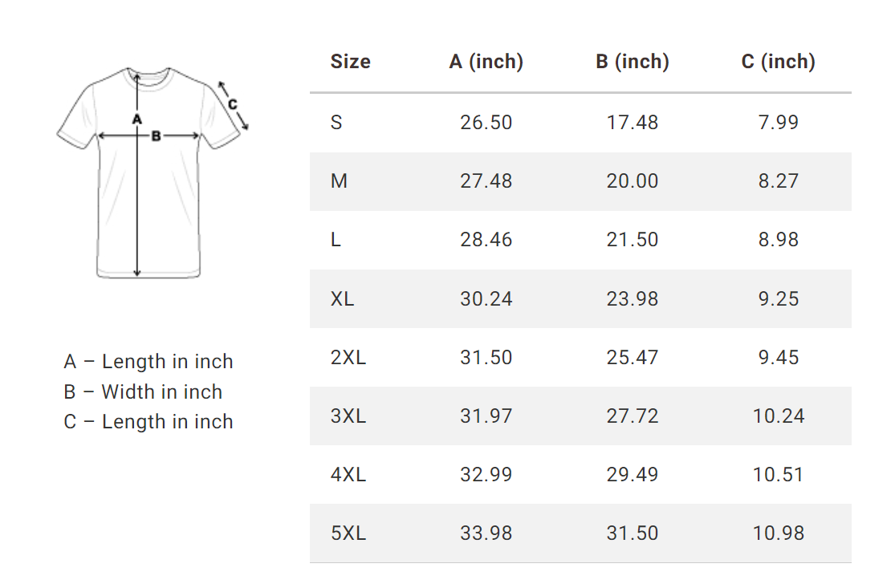Click the S size row label
Screen dimensions: 895x588
pos(336,123)
